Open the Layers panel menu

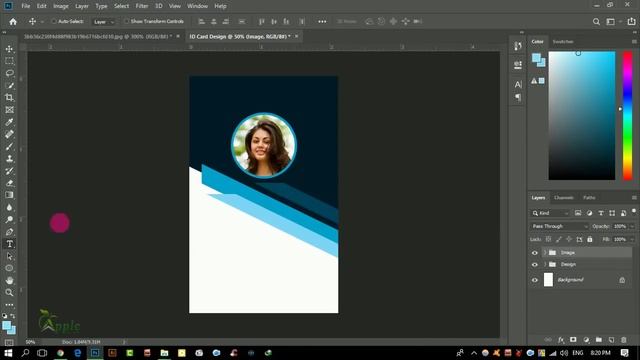pyautogui.click(x=634, y=198)
